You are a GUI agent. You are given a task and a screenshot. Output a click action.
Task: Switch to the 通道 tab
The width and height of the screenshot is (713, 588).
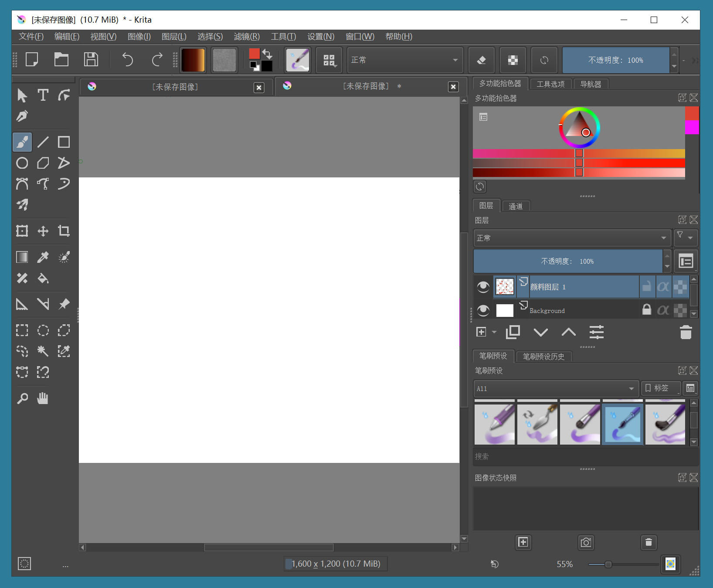click(x=516, y=206)
